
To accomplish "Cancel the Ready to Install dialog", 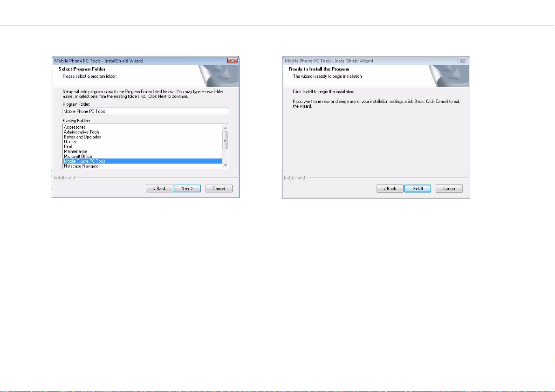I will click(x=449, y=189).
